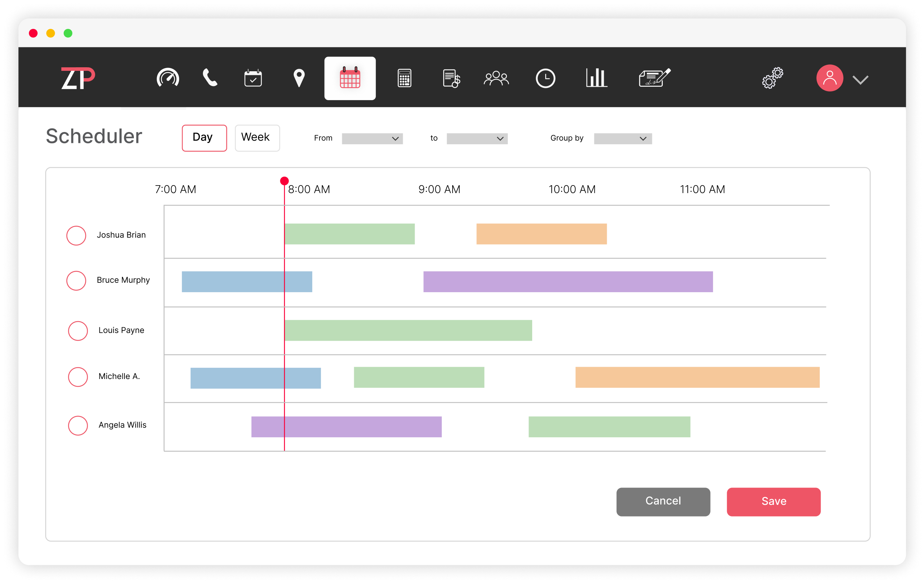This screenshot has height=583, width=924.
Task: Expand the profile avatar chevron menu
Action: pyautogui.click(x=860, y=80)
